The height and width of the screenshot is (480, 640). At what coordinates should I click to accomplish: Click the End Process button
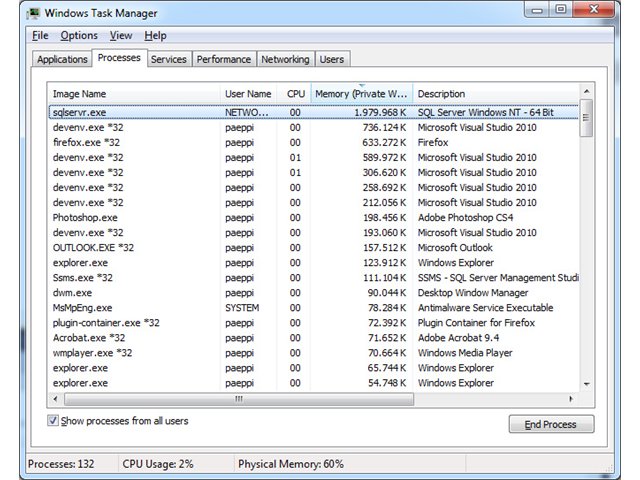click(x=551, y=424)
